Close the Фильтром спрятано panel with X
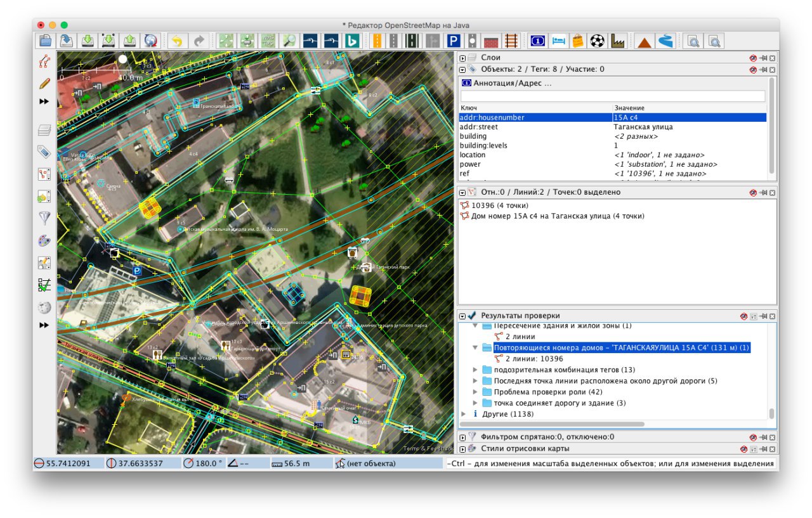 pos(772,437)
